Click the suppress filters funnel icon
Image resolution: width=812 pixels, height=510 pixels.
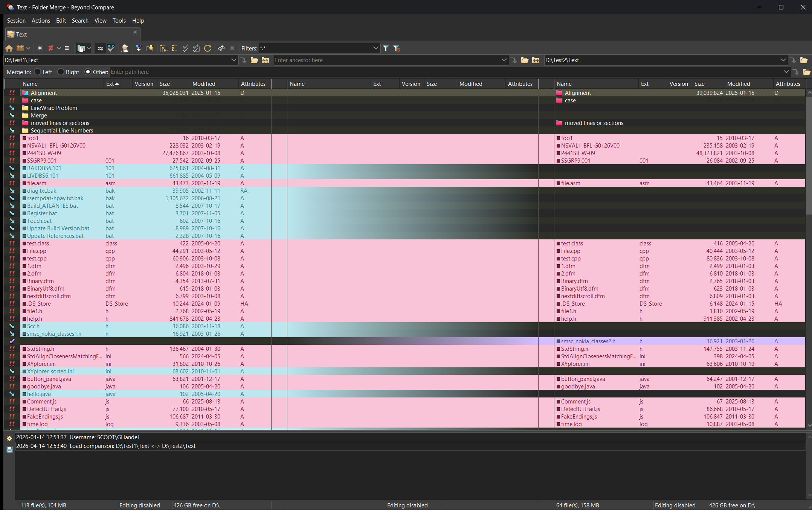397,48
